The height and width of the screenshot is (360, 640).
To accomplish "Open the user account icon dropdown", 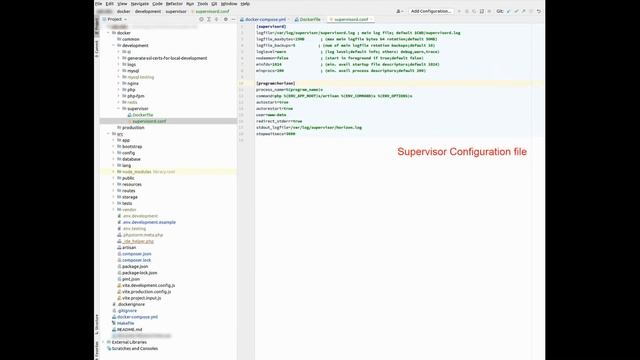I will 400,11.
